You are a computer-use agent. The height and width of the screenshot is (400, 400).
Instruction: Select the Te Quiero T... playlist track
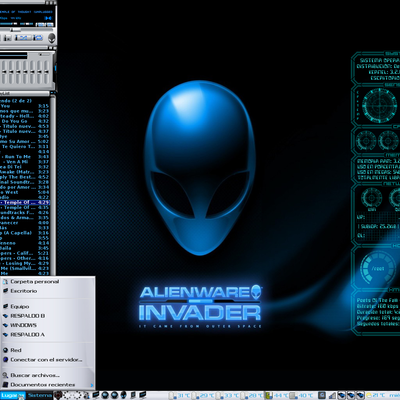[x=25, y=146]
